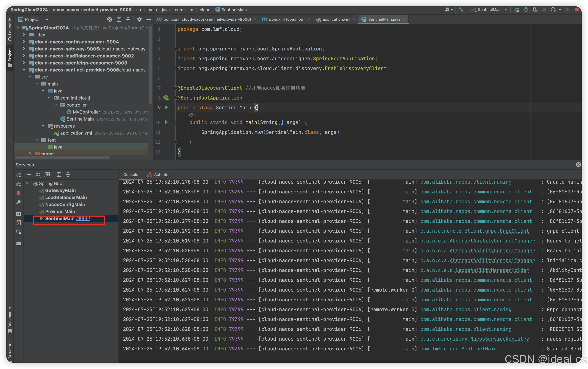Collapse the Spring Boot services node

pos(28,183)
